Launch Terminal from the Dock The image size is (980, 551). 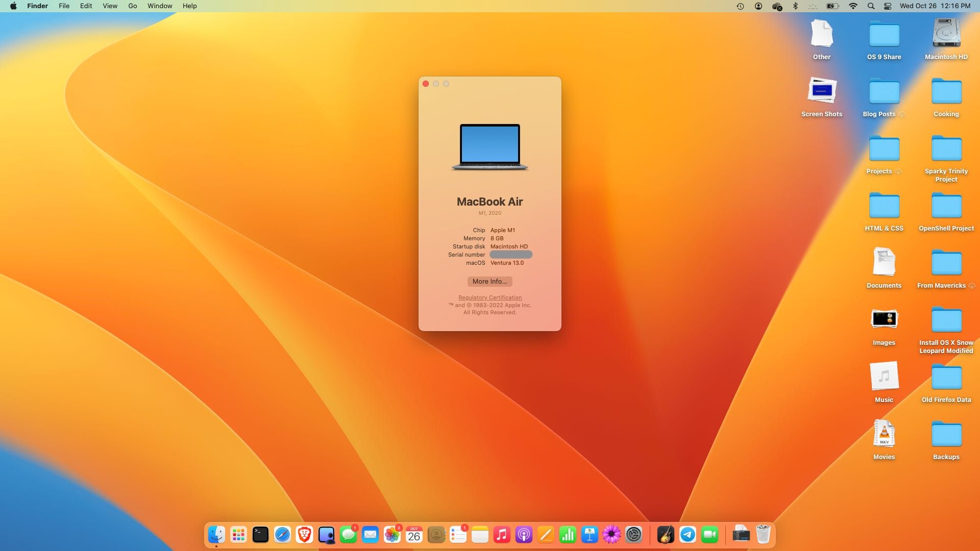tap(260, 535)
